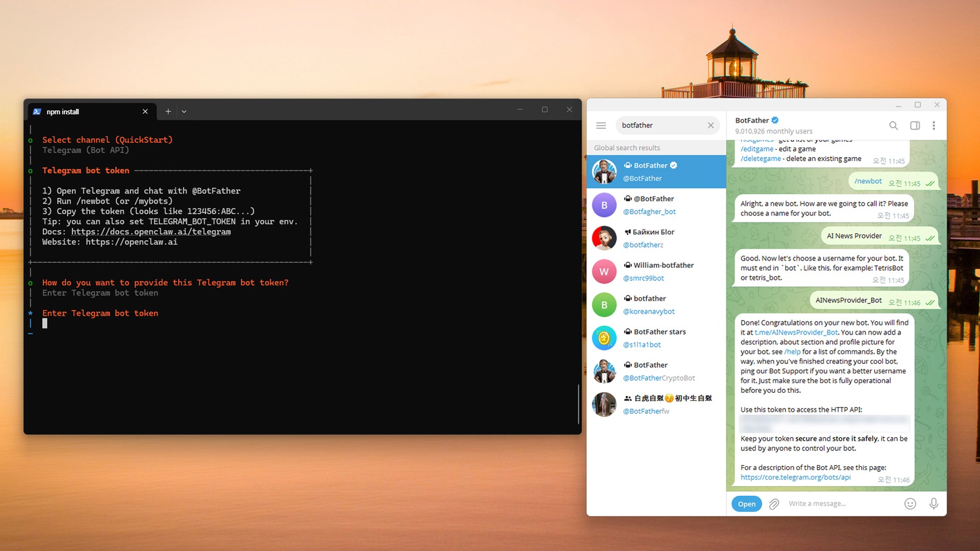Open the Telegram hamburger menu

(x=601, y=126)
